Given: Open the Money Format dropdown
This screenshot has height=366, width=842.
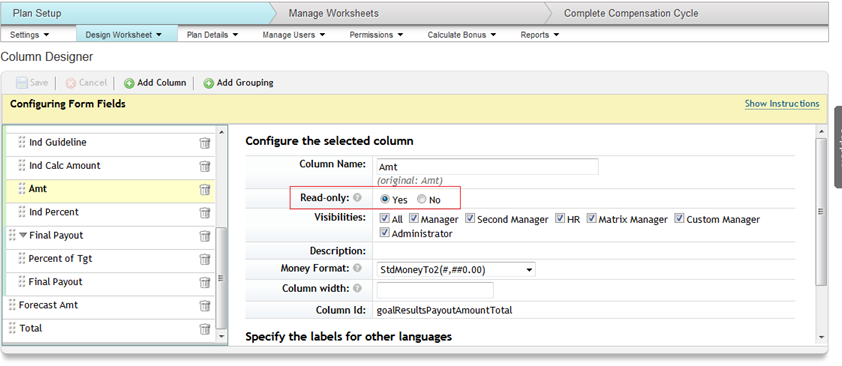Looking at the screenshot, I should [x=456, y=270].
